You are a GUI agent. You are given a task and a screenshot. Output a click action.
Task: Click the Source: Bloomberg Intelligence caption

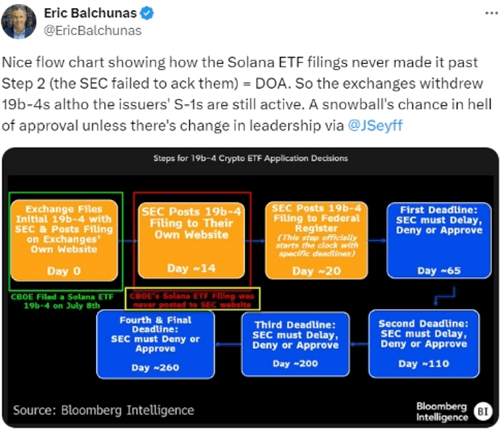point(104,410)
